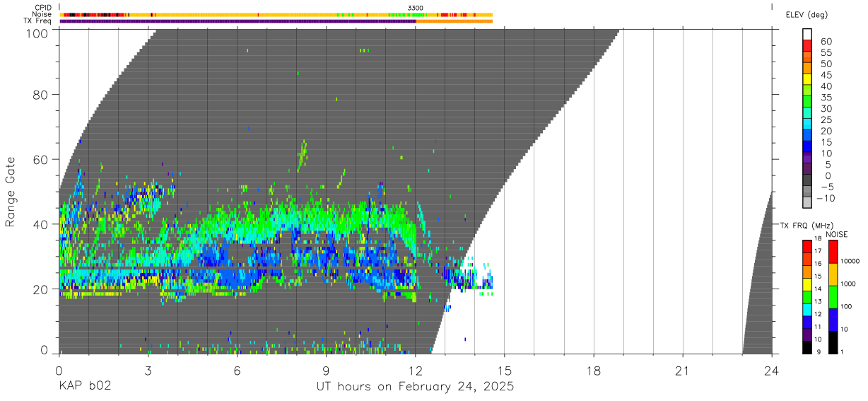Click the KAP b02 label
The image size is (868, 401).
[84, 387]
